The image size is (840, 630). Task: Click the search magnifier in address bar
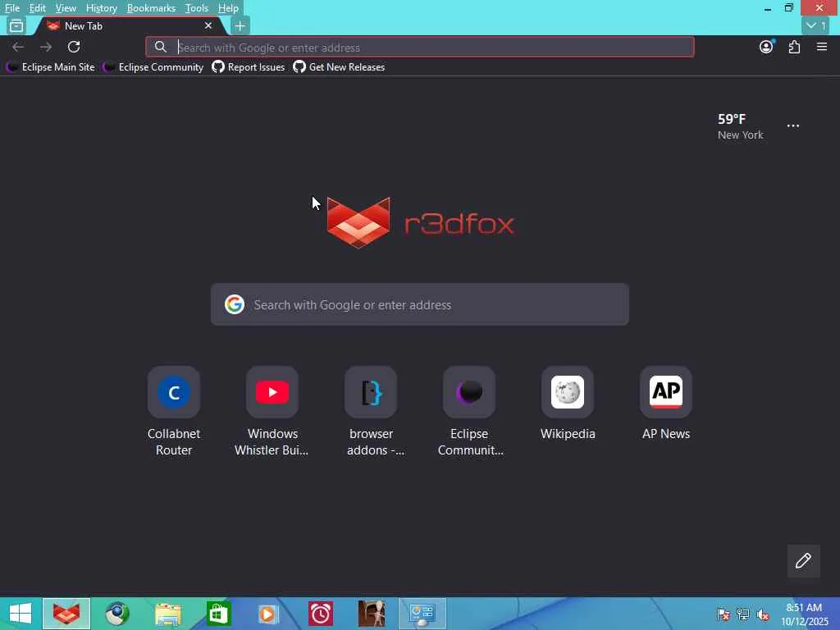point(160,47)
